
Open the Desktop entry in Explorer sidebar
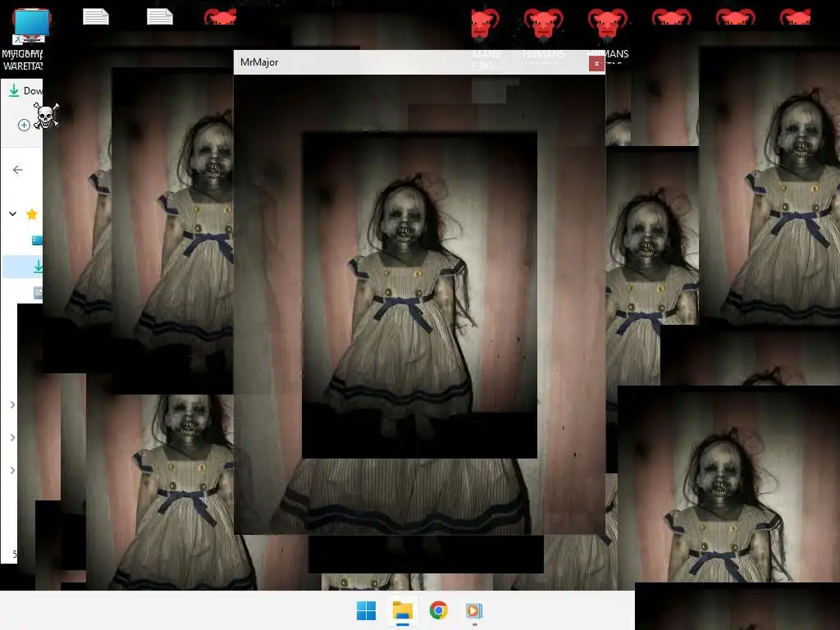(37, 240)
